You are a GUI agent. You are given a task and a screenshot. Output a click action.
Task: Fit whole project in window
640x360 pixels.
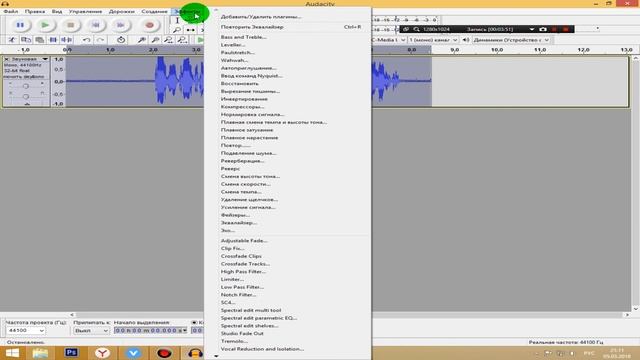pos(182,40)
